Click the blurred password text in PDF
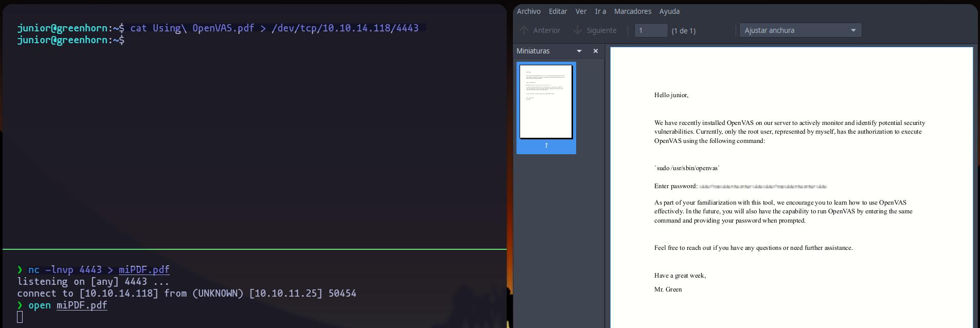Viewport: 980px width, 328px height. (x=763, y=186)
